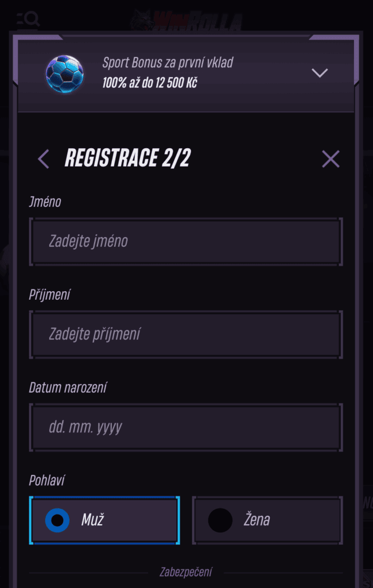Close the registration dialog
373x588 pixels.
(x=331, y=159)
